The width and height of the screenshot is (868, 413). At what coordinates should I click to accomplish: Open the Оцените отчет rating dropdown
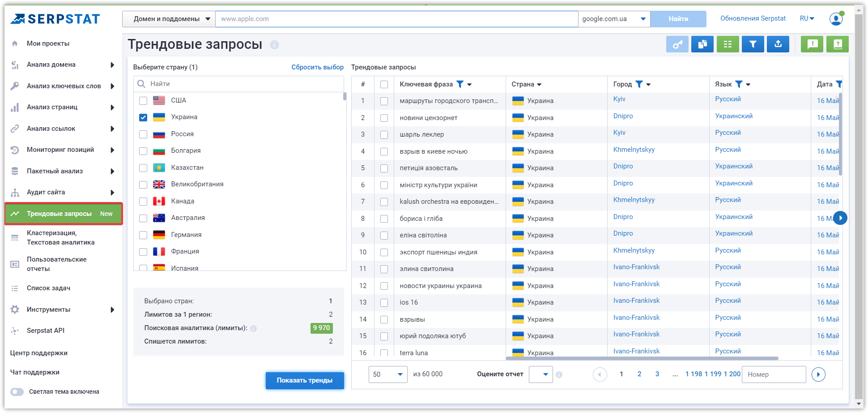[540, 374]
